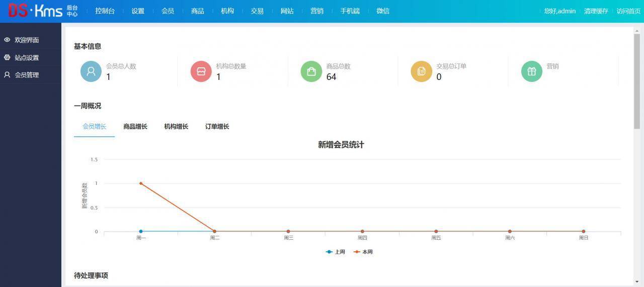Click the 会员总人数 label
This screenshot has width=644, height=287.
(x=121, y=66)
